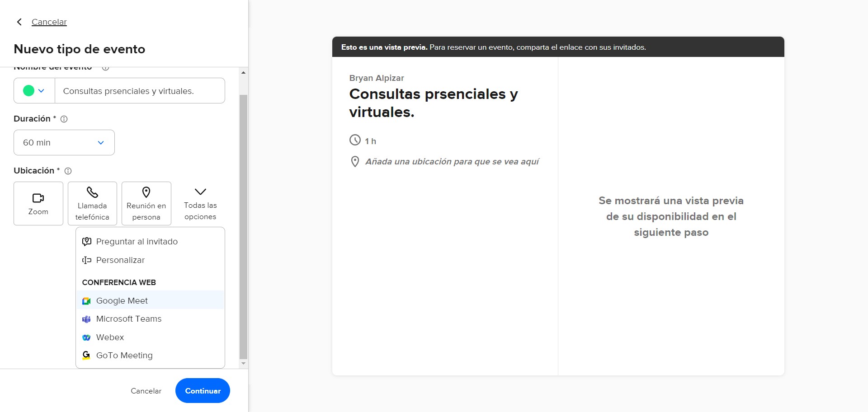Open the 60 min duration dropdown
868x412 pixels.
point(64,142)
